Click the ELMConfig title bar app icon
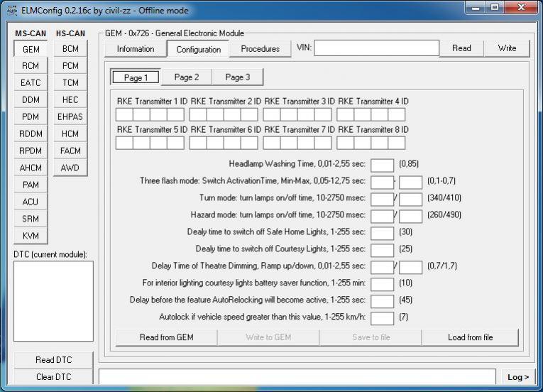Viewport: 543px width, 392px height. click(x=11, y=11)
